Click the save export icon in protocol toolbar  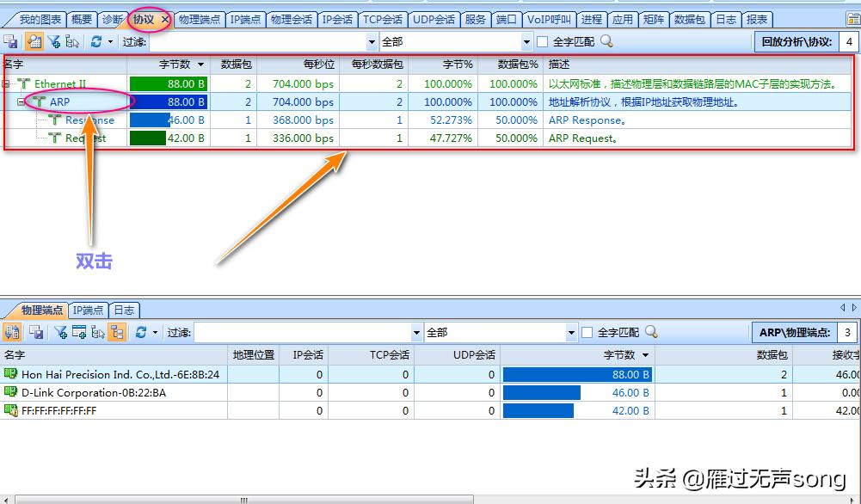pos(10,41)
